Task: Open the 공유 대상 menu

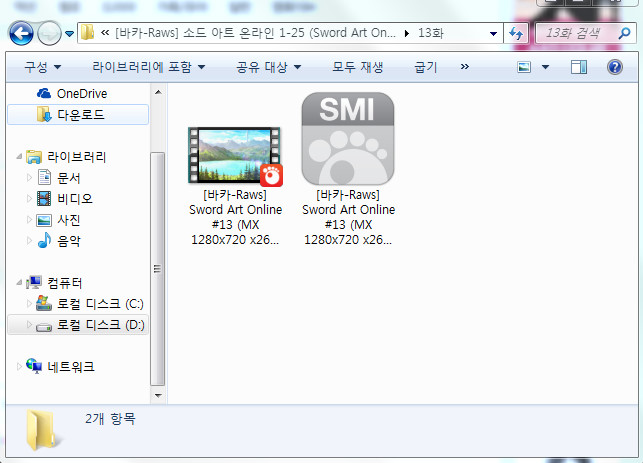Action: [269, 67]
